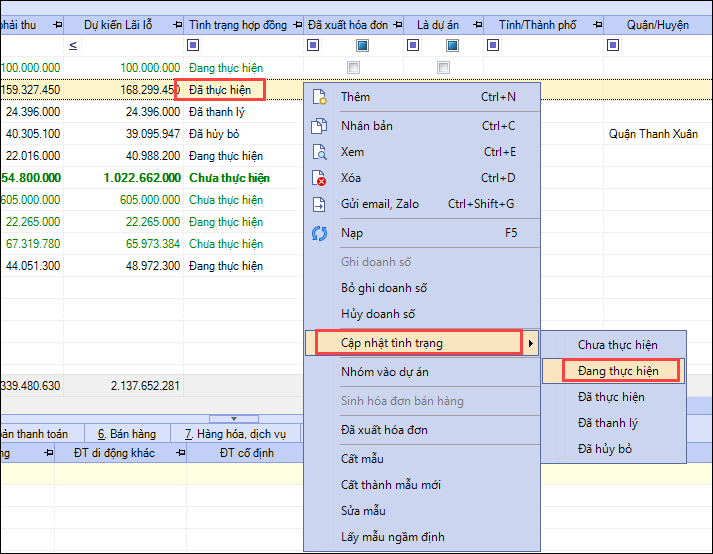Click the Gửi email, Zalo icon
Screen dimensions: 713x554
pos(320,204)
